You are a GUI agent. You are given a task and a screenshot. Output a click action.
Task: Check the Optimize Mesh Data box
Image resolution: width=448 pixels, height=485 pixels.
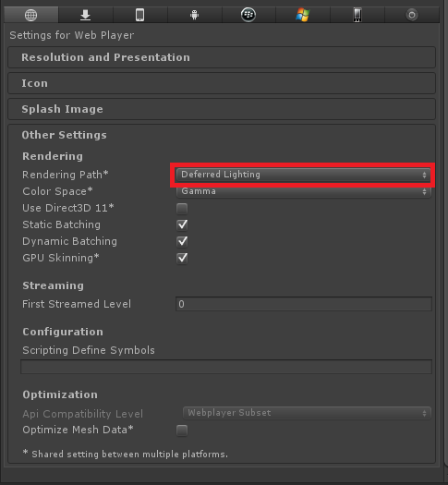[x=182, y=430]
